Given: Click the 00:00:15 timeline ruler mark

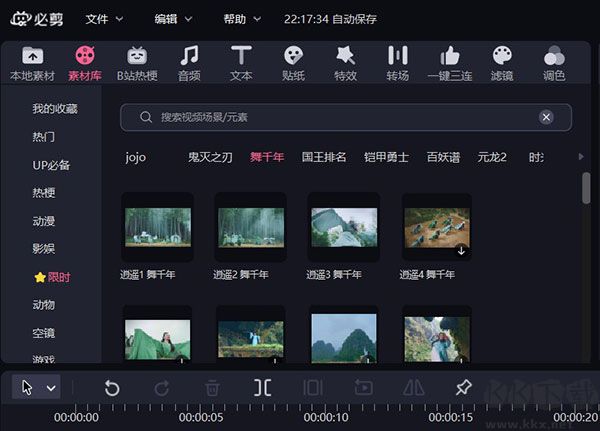Looking at the screenshot, I should (451, 417).
